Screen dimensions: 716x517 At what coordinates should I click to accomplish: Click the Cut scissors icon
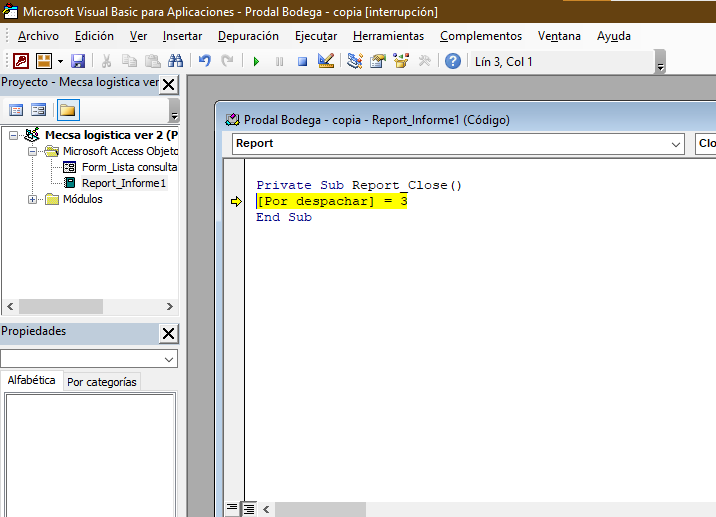tap(106, 61)
